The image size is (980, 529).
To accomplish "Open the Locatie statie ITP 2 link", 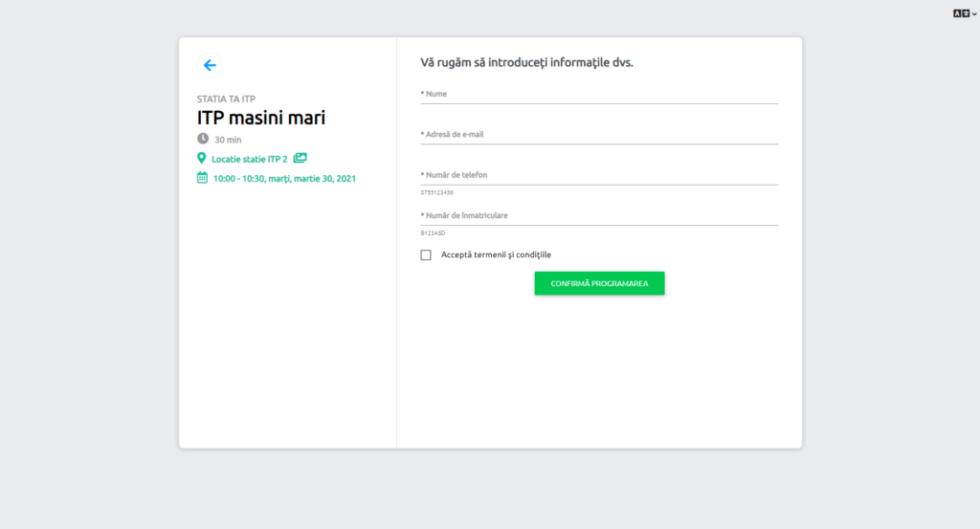I will 250,159.
